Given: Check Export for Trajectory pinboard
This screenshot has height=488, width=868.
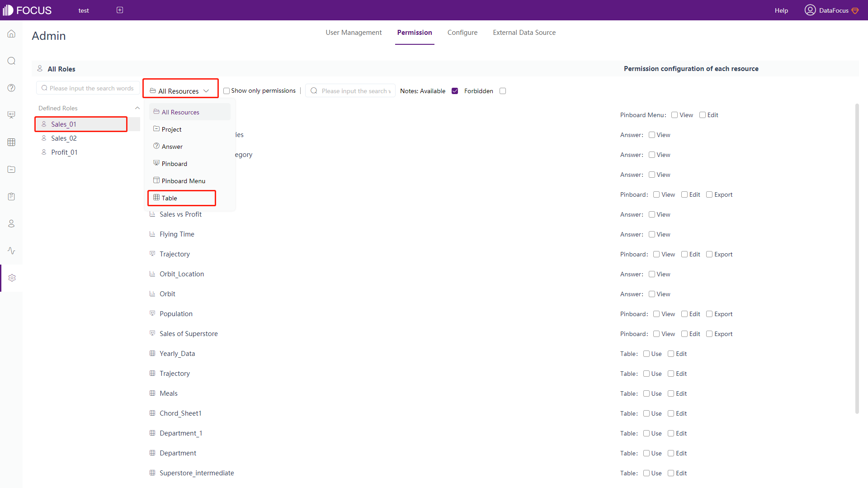Looking at the screenshot, I should coord(709,254).
